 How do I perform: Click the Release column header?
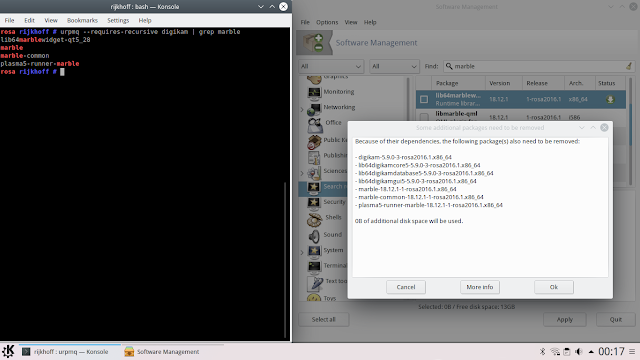[543, 83]
